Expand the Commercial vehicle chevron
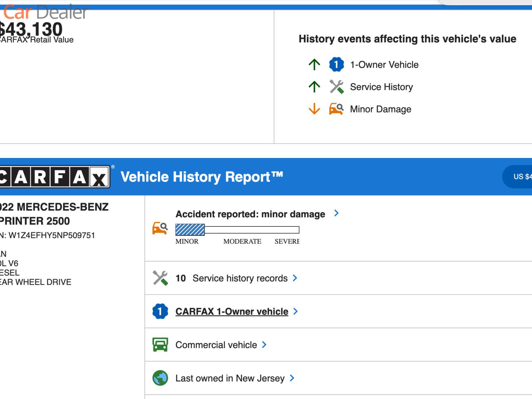Image resolution: width=532 pixels, height=399 pixels. (x=264, y=345)
